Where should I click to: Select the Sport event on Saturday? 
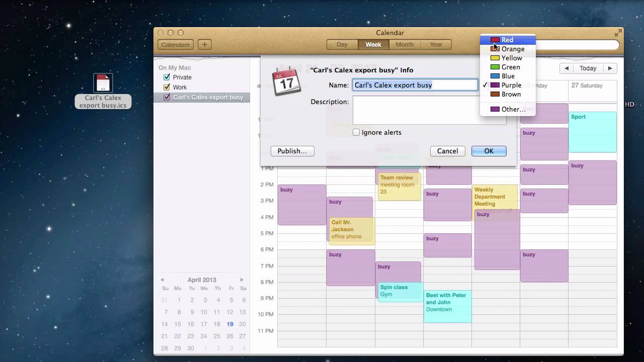pos(593,132)
